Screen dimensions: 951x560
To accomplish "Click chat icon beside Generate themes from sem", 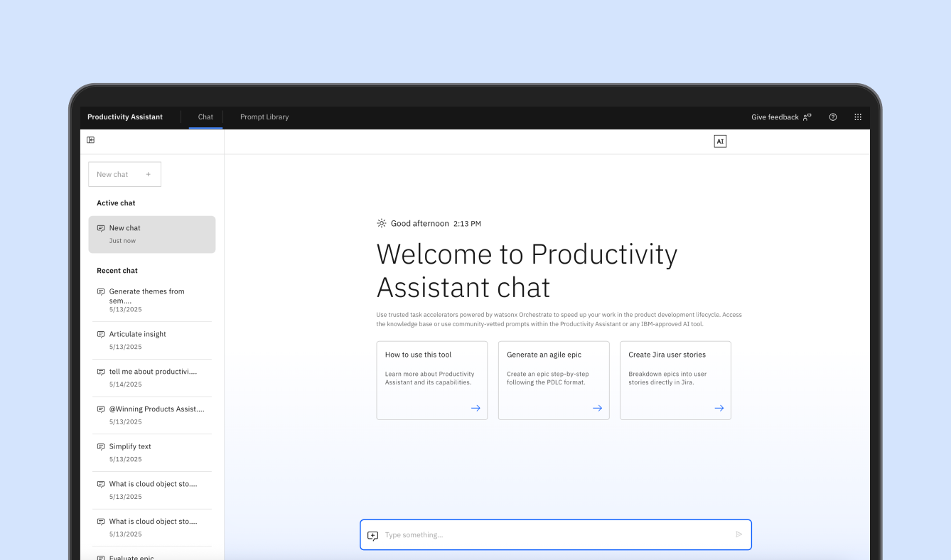I will click(101, 291).
